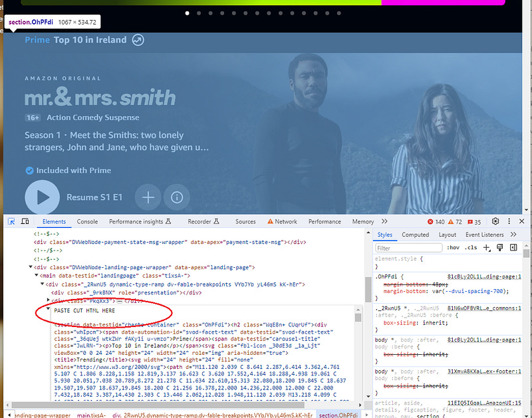Toggle rendering emulations paintbrush icon
This screenshot has height=418, width=532.
click(500, 248)
